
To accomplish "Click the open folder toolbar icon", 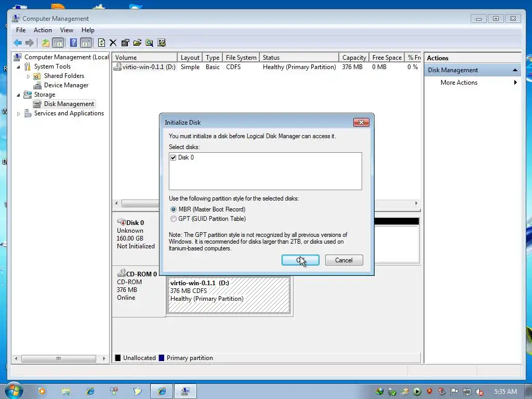I will pos(137,43).
